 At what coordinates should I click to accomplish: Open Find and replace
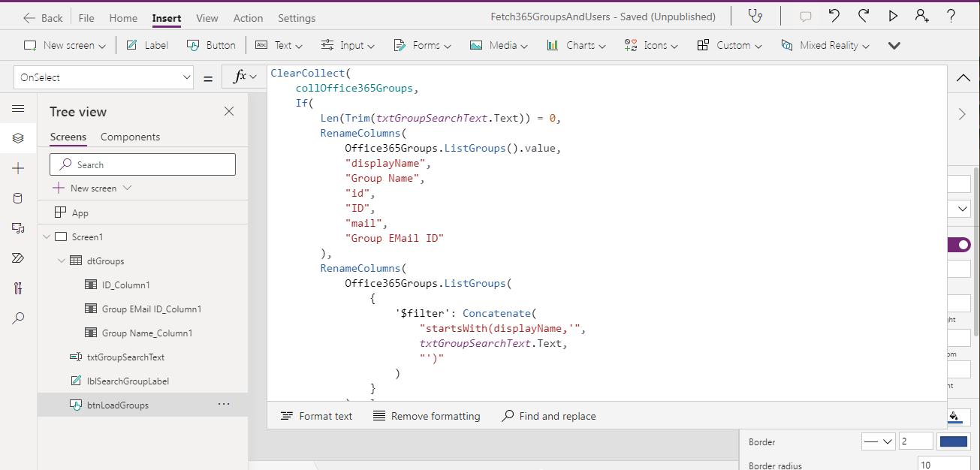tap(549, 416)
